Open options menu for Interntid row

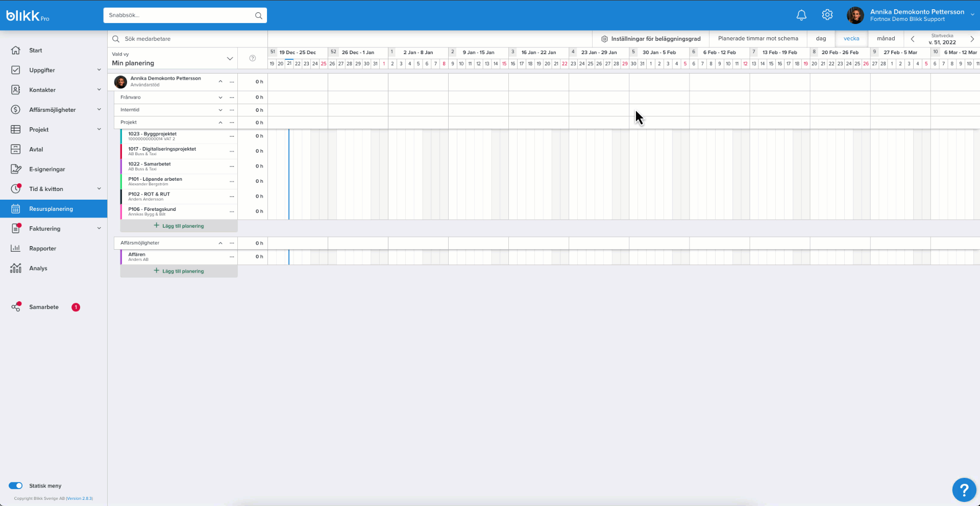coord(232,110)
